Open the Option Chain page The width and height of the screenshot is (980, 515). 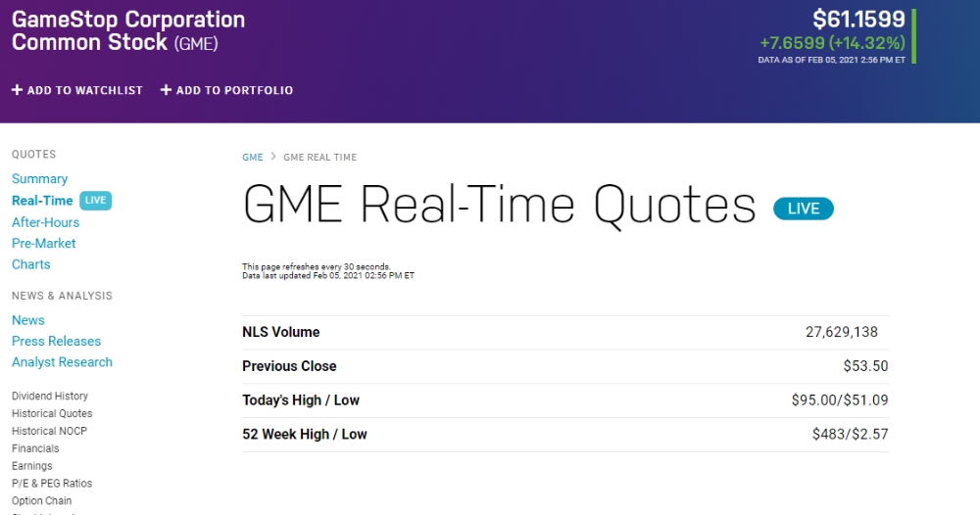[x=42, y=501]
